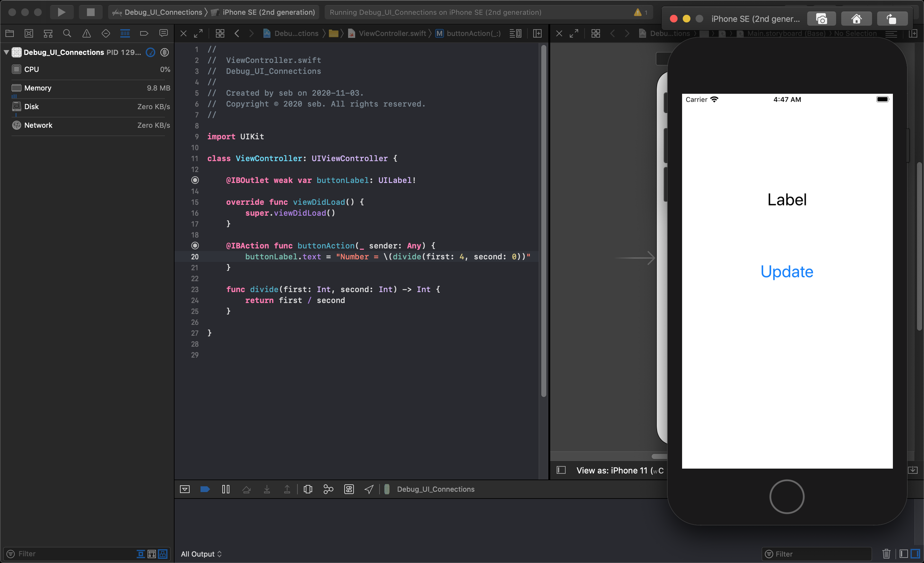Image resolution: width=924 pixels, height=563 pixels.
Task: Open buttonAction(_:) method in jump bar
Action: [x=468, y=33]
